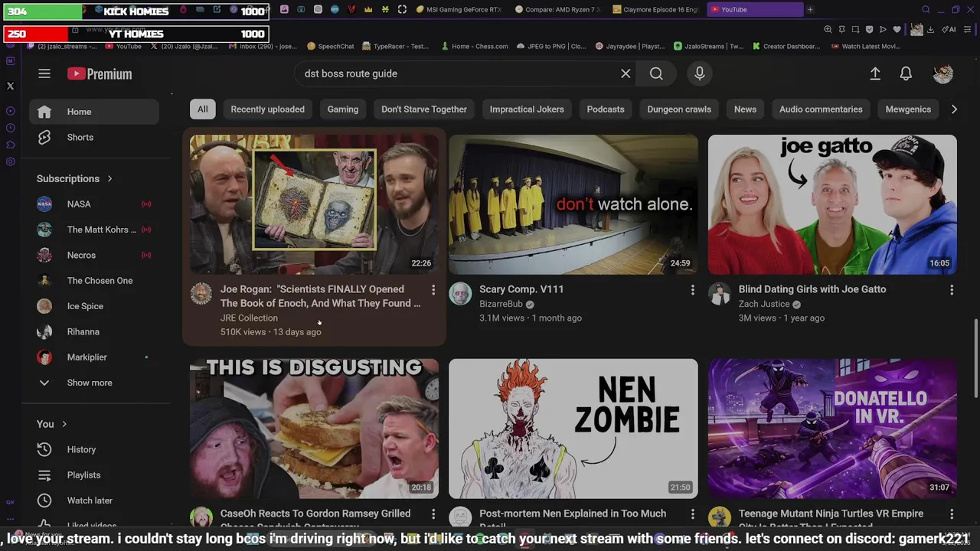Image resolution: width=980 pixels, height=551 pixels.
Task: Open the browser zoom magnifier icon
Action: (x=828, y=29)
